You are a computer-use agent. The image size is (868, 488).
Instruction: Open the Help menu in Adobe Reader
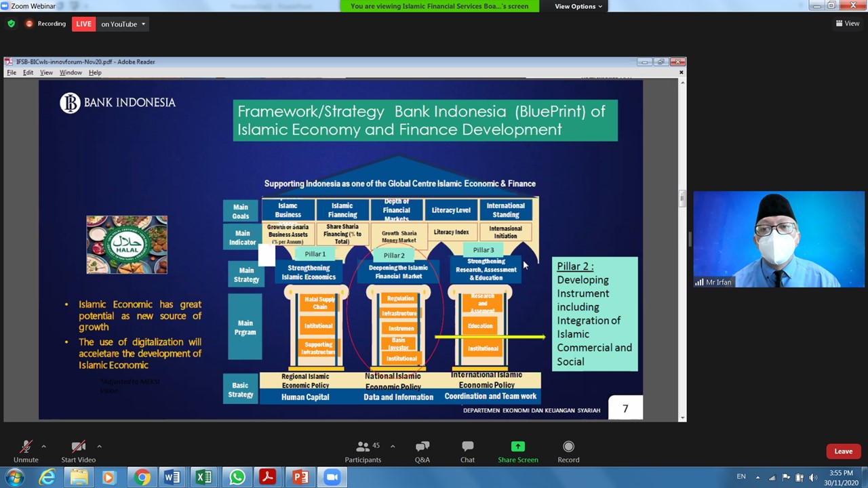[95, 73]
